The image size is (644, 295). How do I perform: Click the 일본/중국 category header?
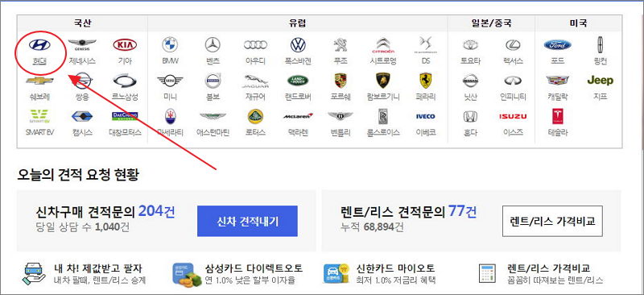click(x=491, y=23)
